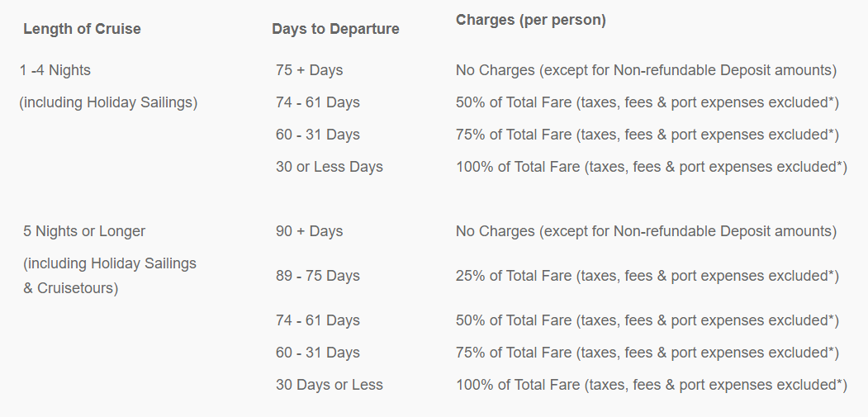
Task: Click the Length of Cruise column header
Action: point(82,29)
